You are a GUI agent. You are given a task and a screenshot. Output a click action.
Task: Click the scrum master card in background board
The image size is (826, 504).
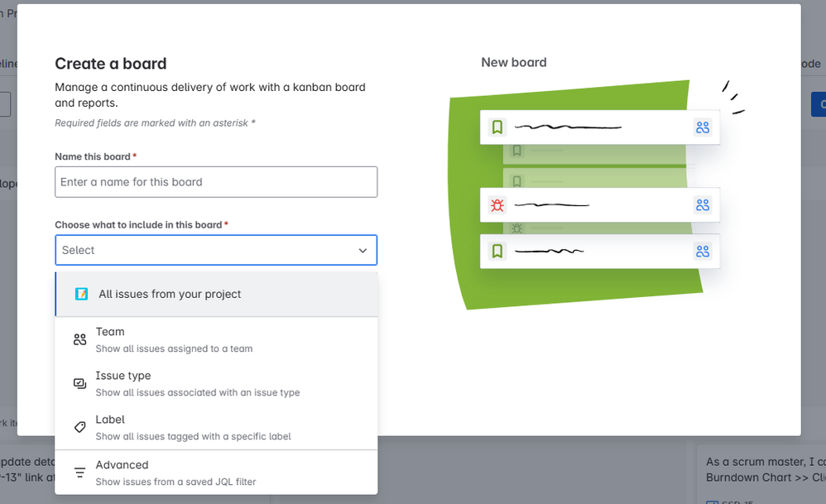click(761, 474)
